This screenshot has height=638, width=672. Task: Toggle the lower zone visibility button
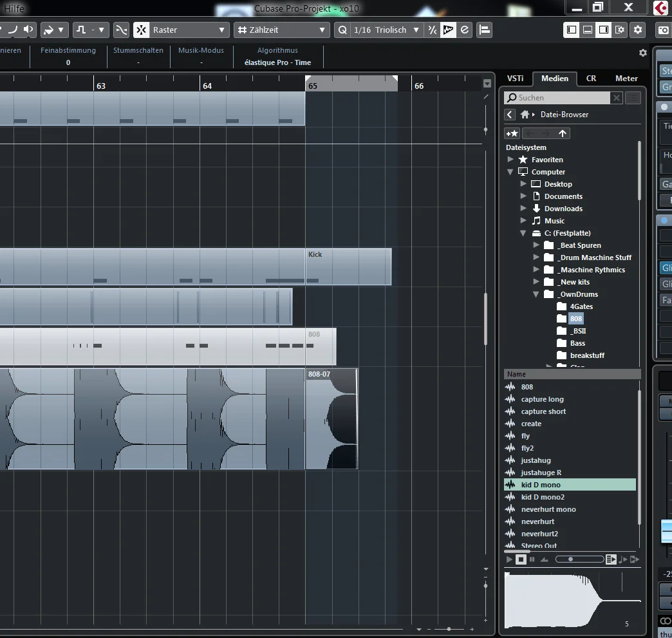tap(588, 30)
